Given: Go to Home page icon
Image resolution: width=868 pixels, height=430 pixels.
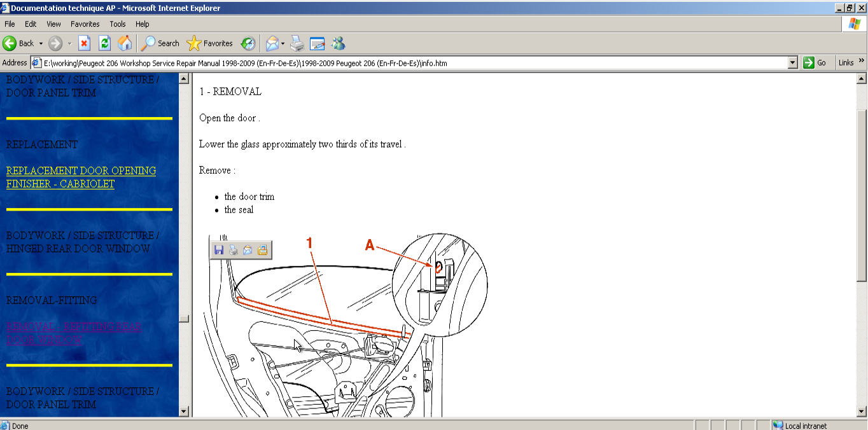Looking at the screenshot, I should point(125,43).
